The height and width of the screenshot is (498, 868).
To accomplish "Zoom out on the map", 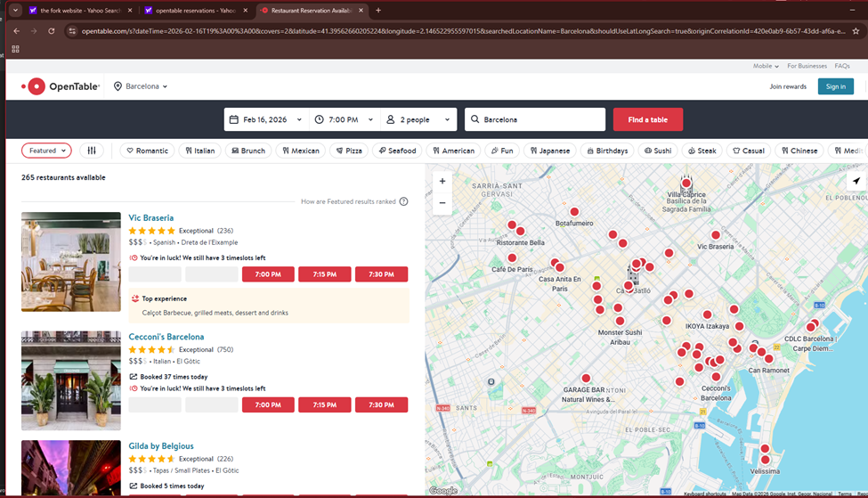I will [442, 202].
